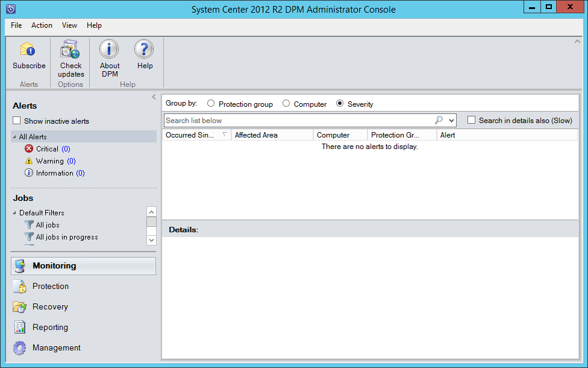
Task: Open the Action menu
Action: coord(42,25)
